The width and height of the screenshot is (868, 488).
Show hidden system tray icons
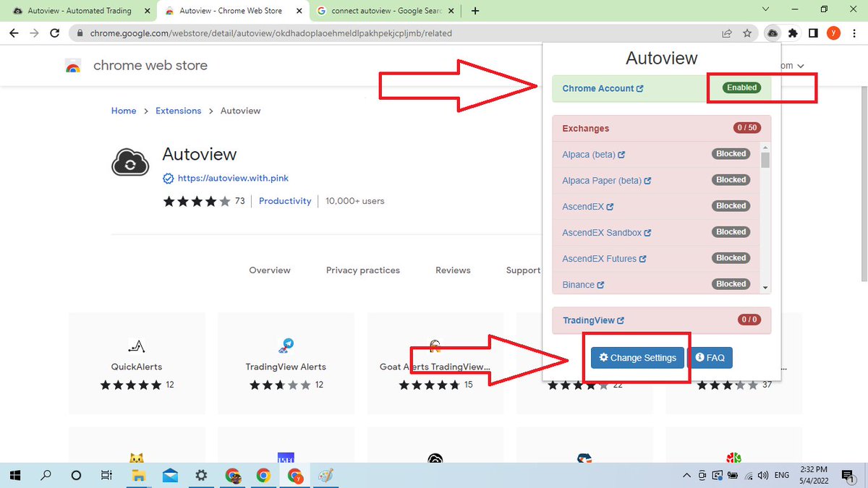coord(686,476)
